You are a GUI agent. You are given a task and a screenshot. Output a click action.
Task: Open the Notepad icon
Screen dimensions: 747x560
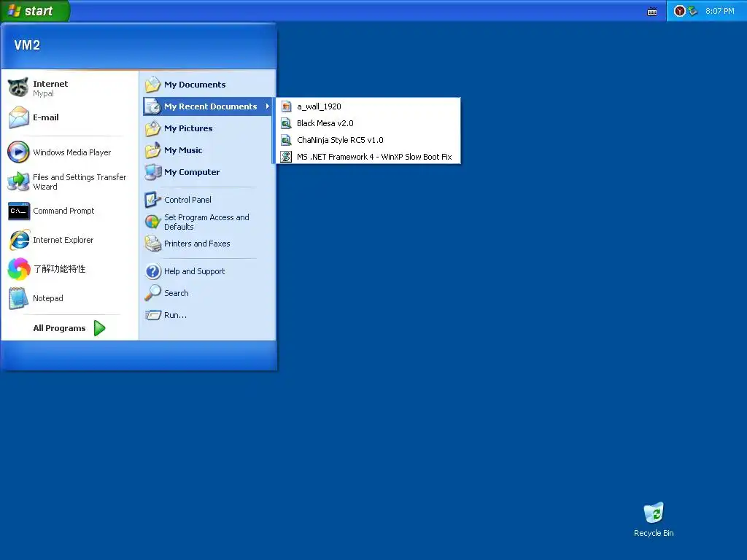point(18,298)
